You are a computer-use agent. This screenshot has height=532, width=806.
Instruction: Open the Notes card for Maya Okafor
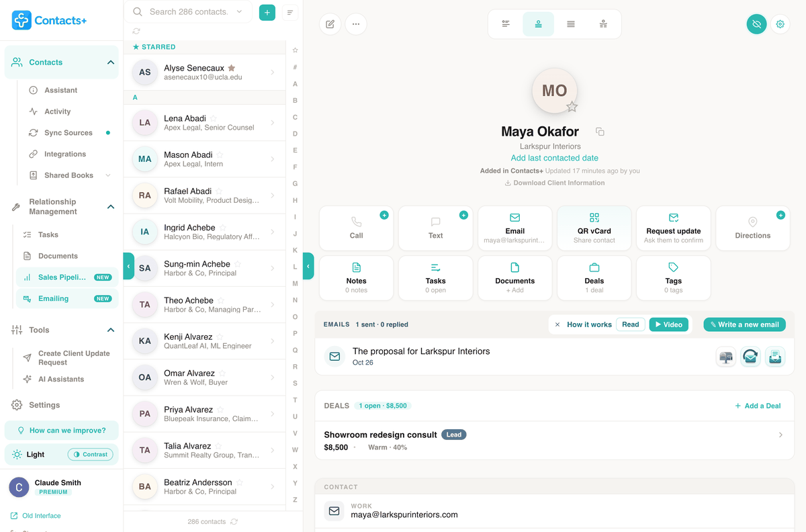point(357,278)
